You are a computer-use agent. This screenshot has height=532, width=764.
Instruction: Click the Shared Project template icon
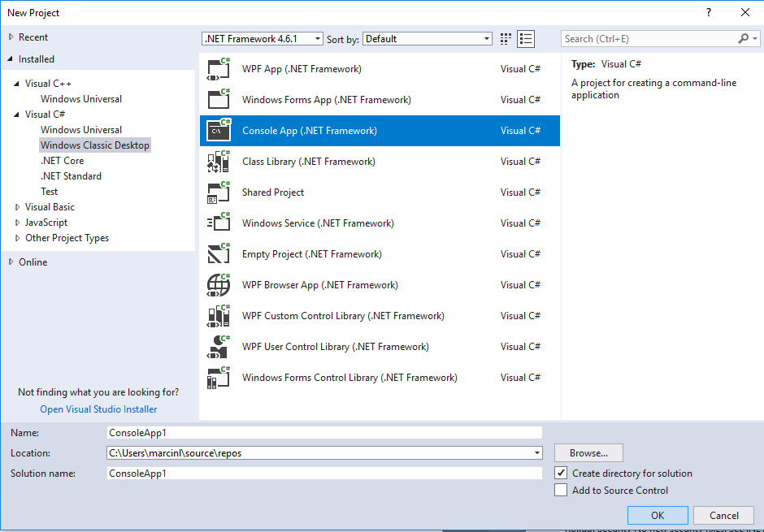[x=219, y=192]
